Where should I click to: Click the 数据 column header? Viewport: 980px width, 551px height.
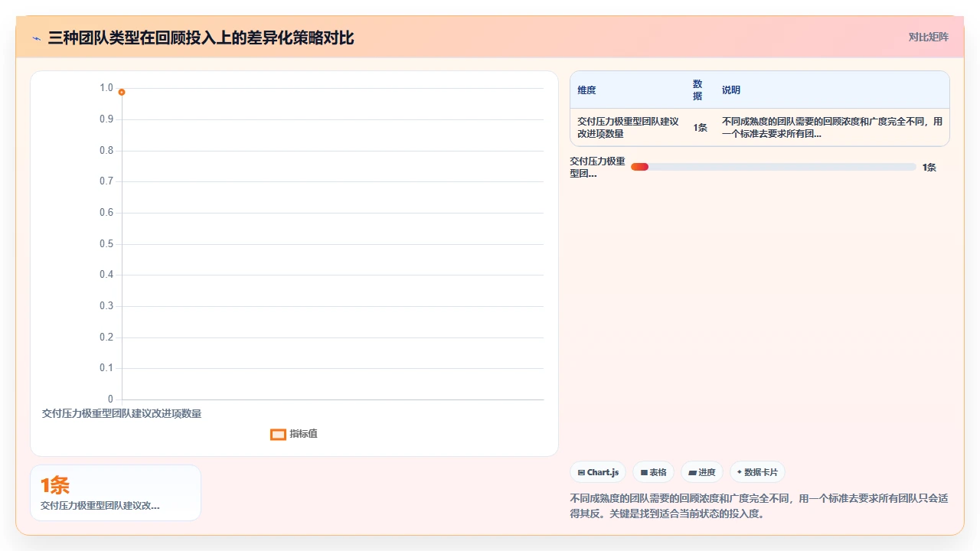click(x=697, y=90)
